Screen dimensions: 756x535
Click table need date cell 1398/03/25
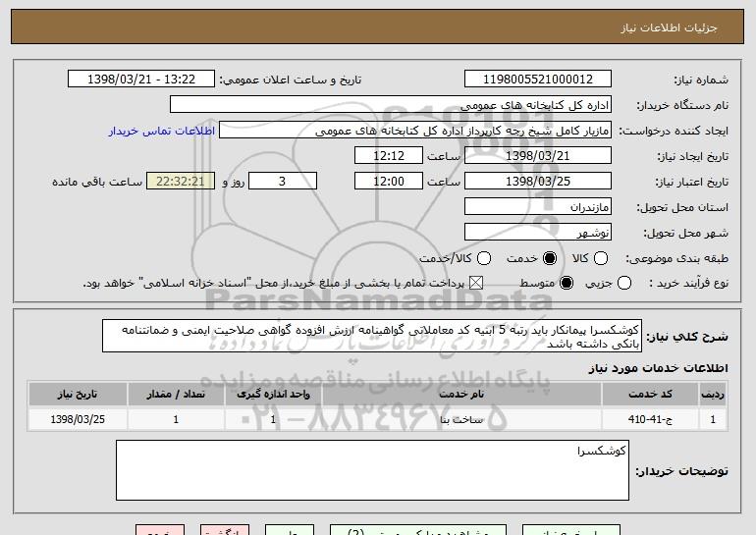pyautogui.click(x=78, y=419)
